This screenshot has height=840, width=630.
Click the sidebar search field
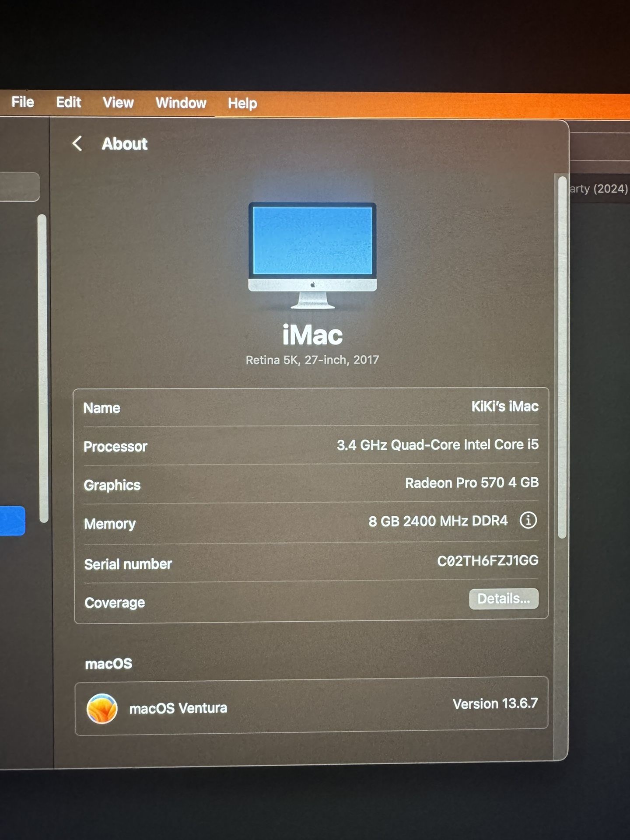[x=20, y=187]
